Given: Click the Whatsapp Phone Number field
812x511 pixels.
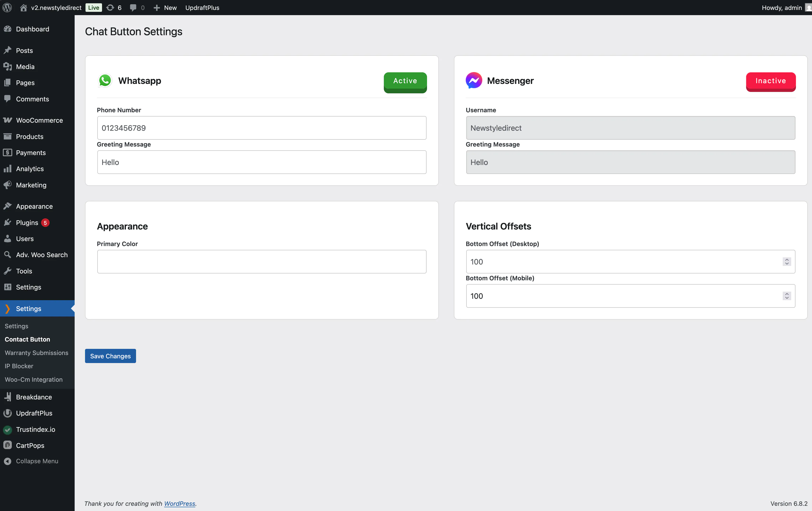Looking at the screenshot, I should pyautogui.click(x=262, y=128).
